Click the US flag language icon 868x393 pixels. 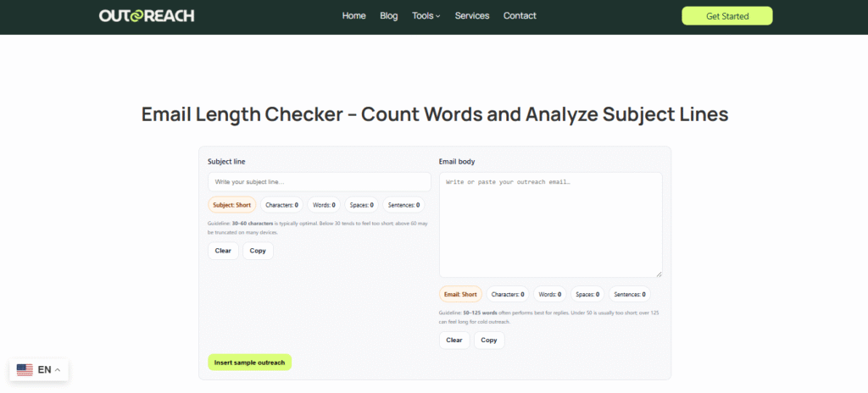coord(25,370)
